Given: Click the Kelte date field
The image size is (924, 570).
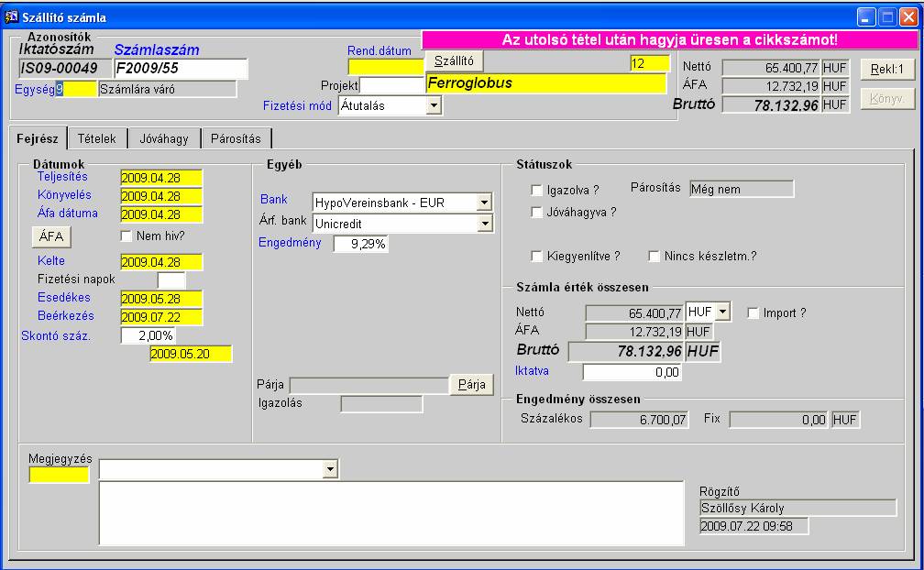Looking at the screenshot, I should pyautogui.click(x=161, y=262).
